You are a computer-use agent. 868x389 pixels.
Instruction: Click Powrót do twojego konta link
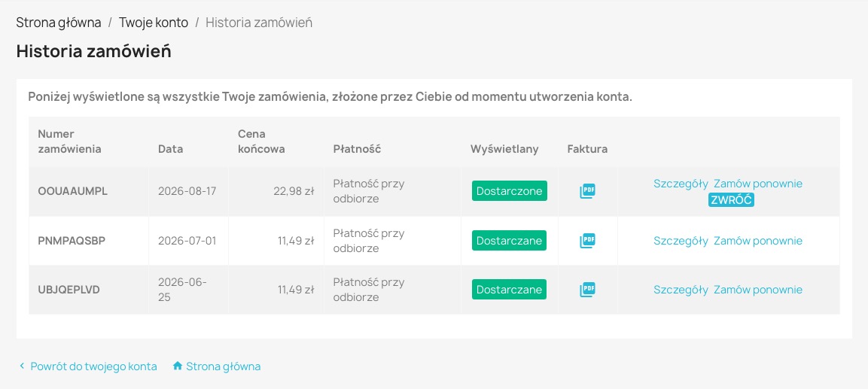[93, 366]
